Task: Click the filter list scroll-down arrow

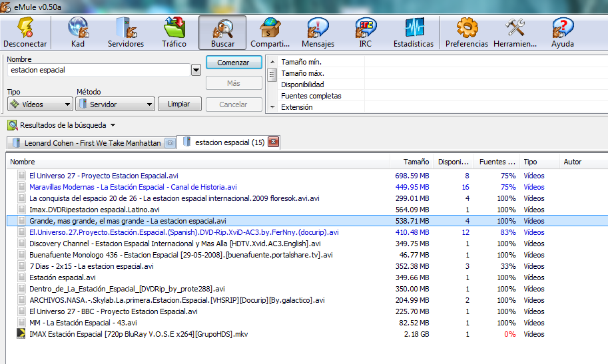Action: [272, 107]
